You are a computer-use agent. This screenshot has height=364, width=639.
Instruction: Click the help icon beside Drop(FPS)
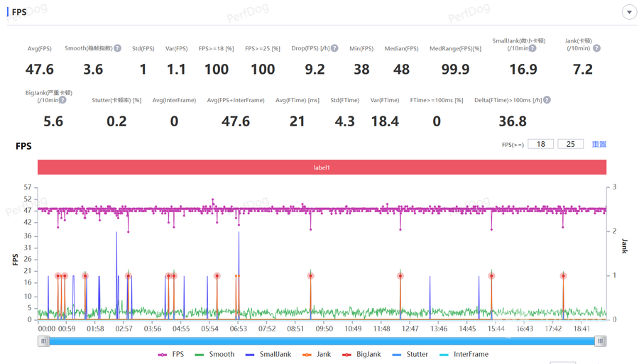pos(334,48)
